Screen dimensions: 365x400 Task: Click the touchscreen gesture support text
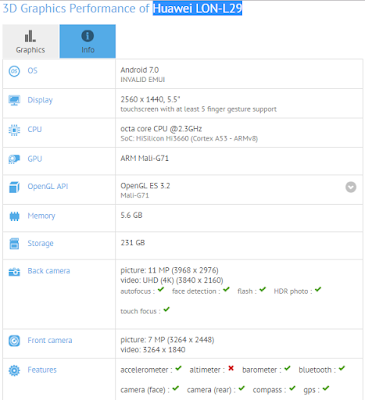click(x=198, y=109)
